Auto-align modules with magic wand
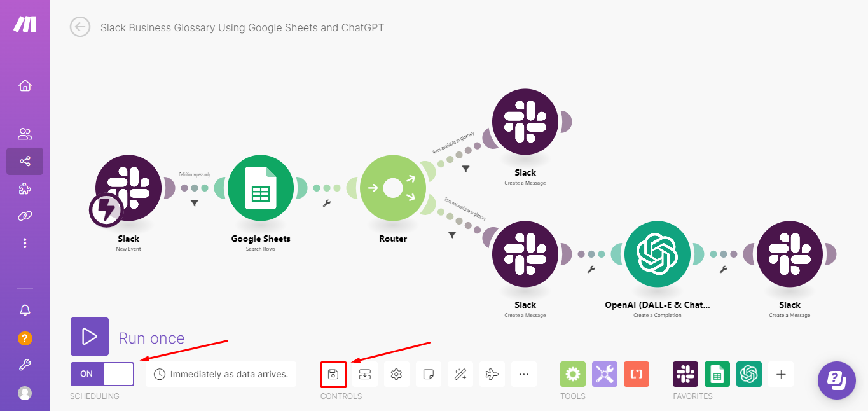868x411 pixels. click(460, 374)
